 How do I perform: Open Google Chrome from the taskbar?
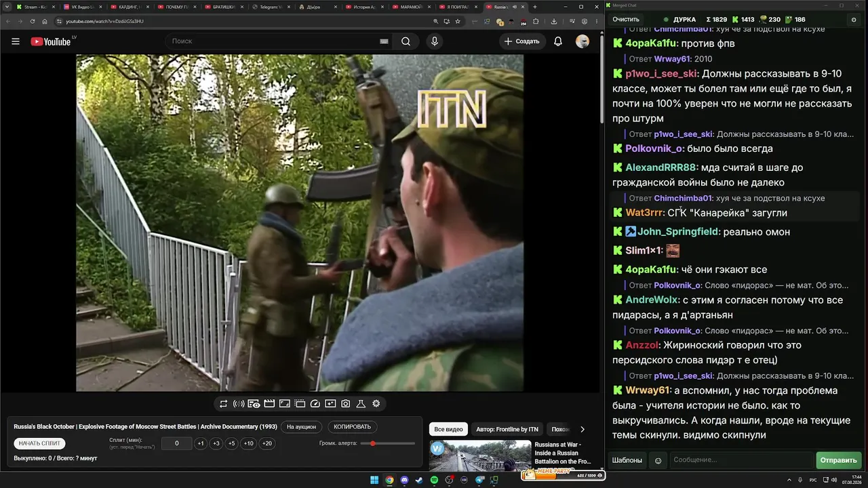(x=389, y=480)
